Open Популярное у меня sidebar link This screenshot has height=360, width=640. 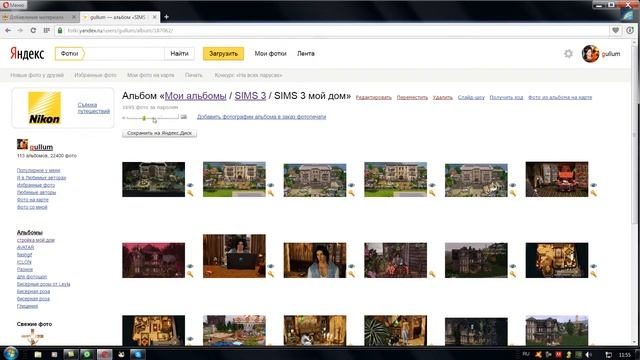(x=38, y=170)
